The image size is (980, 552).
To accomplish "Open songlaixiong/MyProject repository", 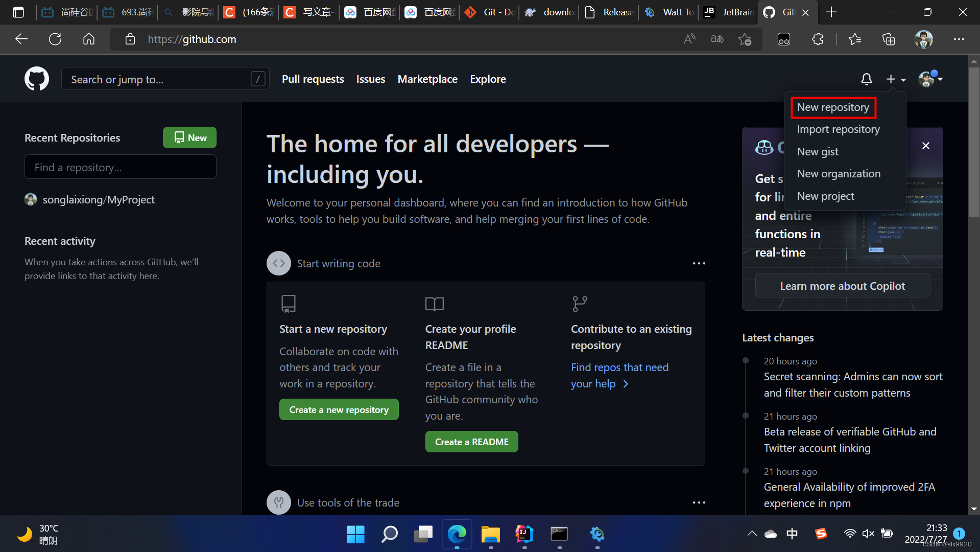I will click(98, 200).
